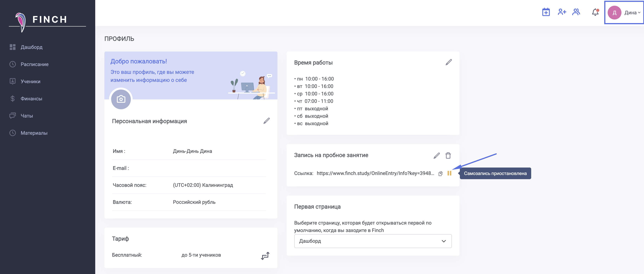The image size is (644, 274).
Task: Open the students group icon in header
Action: pos(576,12)
